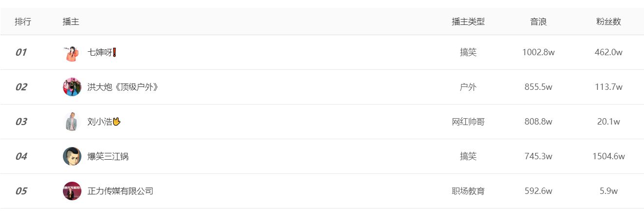
Task: Click streamer name 刘小浩
Action: 104,122
